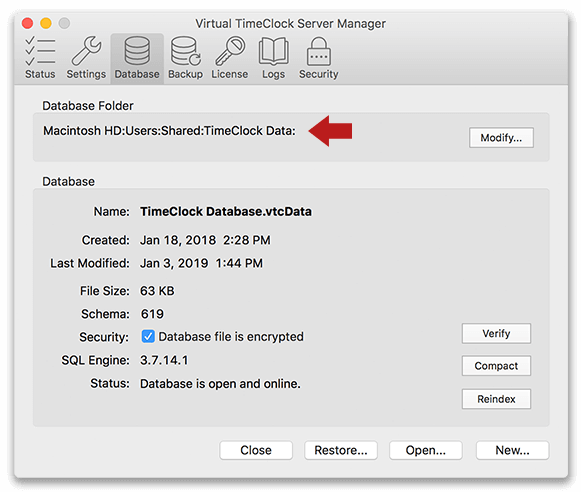Click the Created date Jan 18, 2018

click(x=205, y=240)
